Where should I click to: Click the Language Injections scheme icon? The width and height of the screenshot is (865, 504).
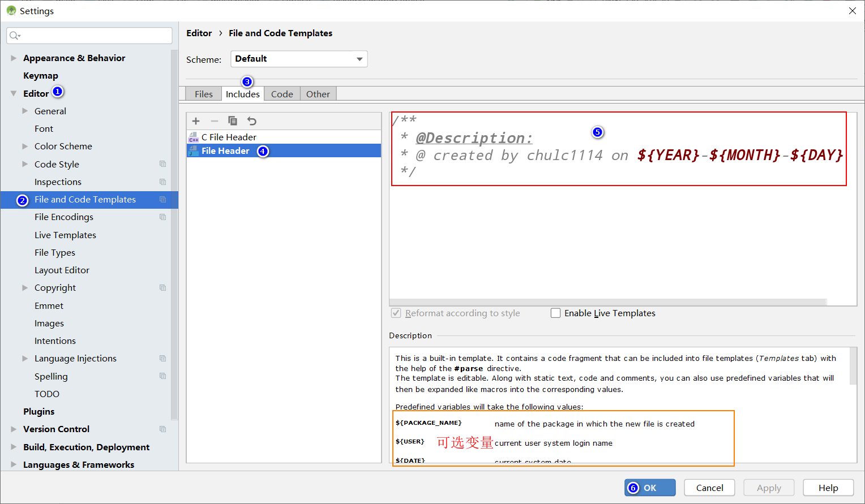tap(163, 358)
